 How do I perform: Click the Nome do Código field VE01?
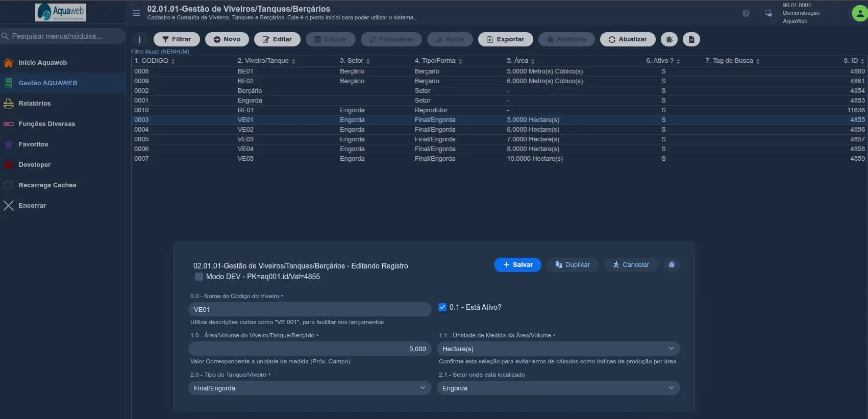tap(310, 309)
